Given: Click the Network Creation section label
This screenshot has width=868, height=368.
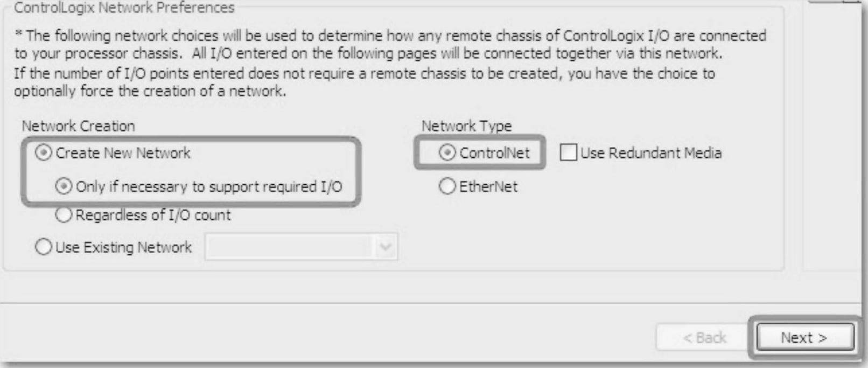Looking at the screenshot, I should click(78, 126).
